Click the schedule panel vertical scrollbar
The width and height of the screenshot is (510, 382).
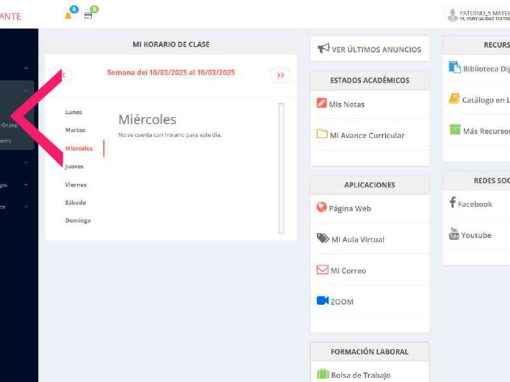pos(281,168)
